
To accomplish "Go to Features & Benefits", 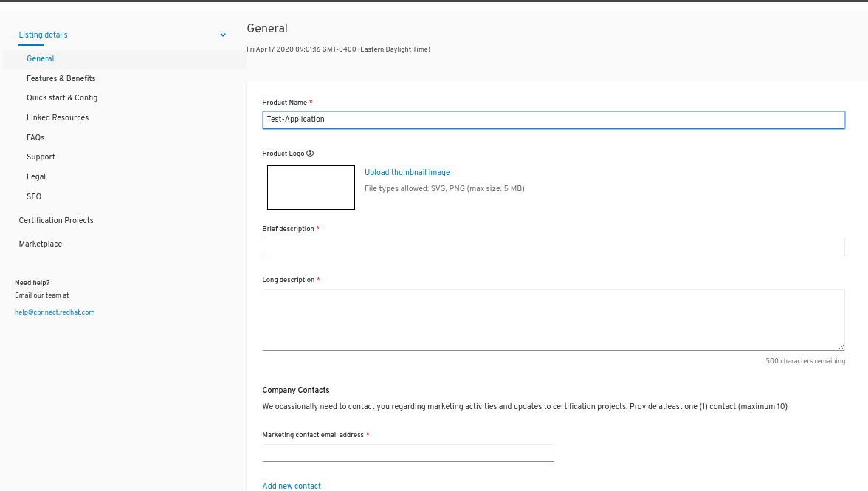I will click(x=61, y=78).
